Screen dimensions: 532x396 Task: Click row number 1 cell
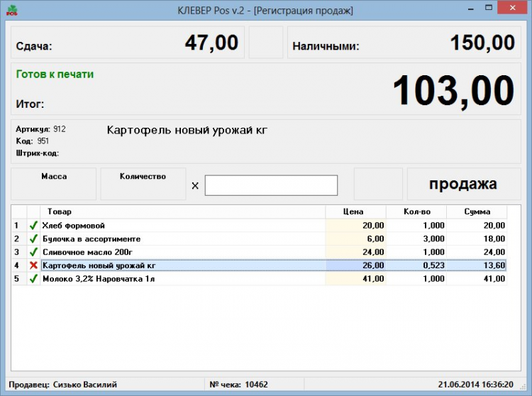coord(19,225)
